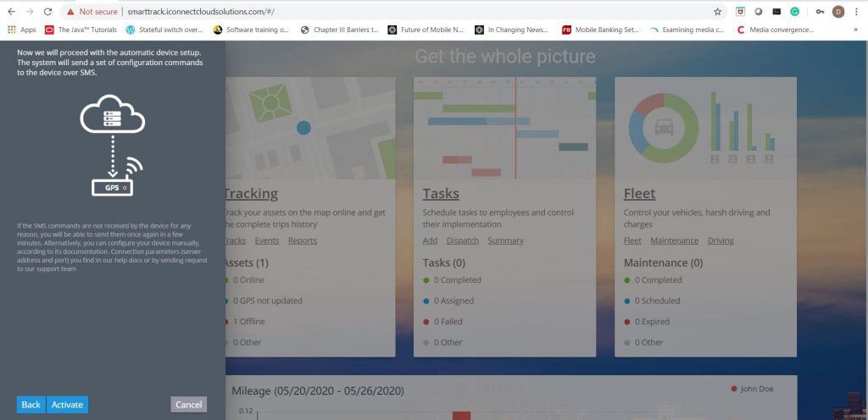Click the user profile avatar in Chrome
Viewport: 868px width, 420px height.
coord(837,12)
